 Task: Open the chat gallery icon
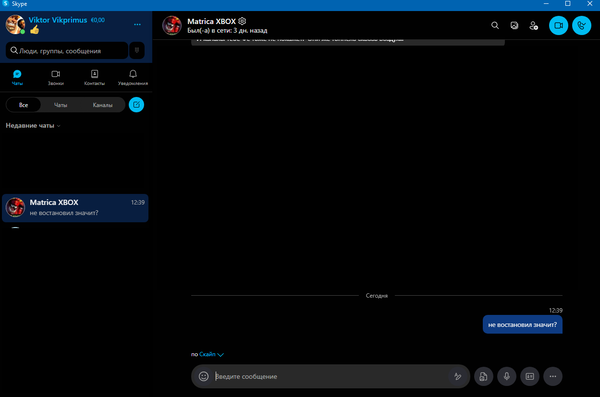pyautogui.click(x=514, y=26)
